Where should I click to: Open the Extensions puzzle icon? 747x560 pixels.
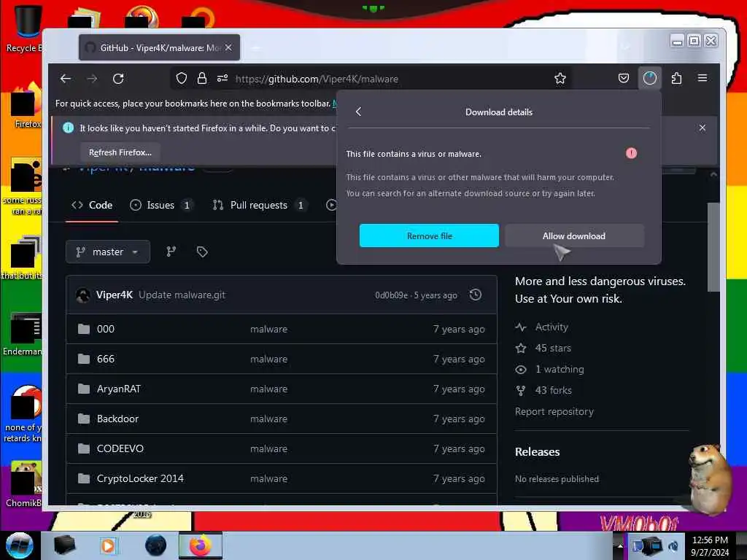[676, 78]
